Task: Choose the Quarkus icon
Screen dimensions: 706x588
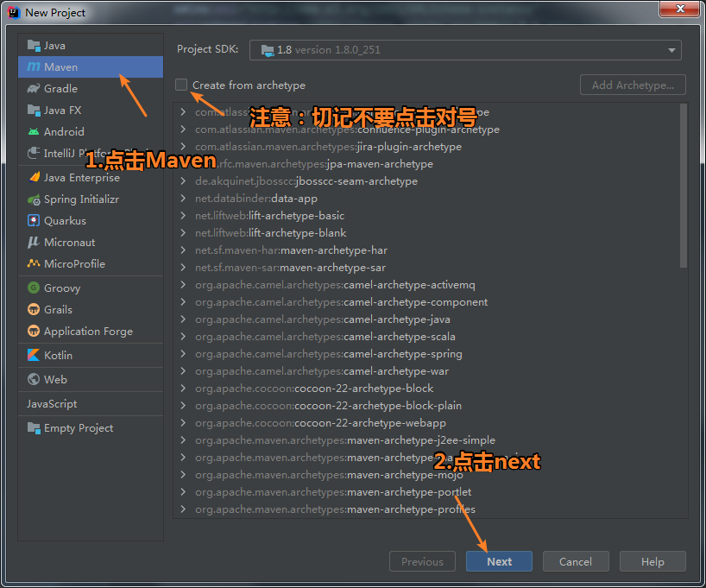Action: click(34, 221)
